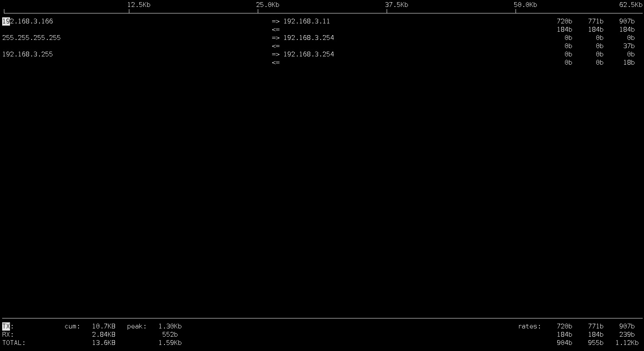Select the 25.0Kb bandwidth scale label

(267, 5)
